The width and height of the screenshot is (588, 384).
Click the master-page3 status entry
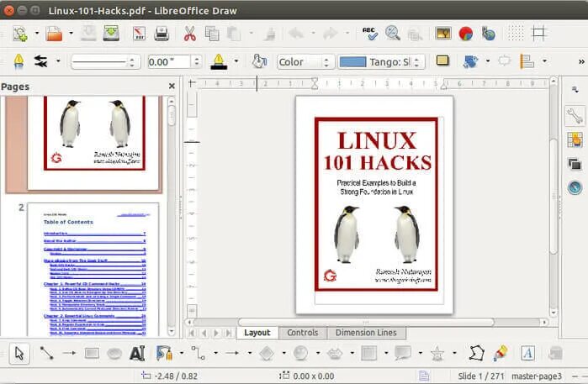click(x=537, y=376)
